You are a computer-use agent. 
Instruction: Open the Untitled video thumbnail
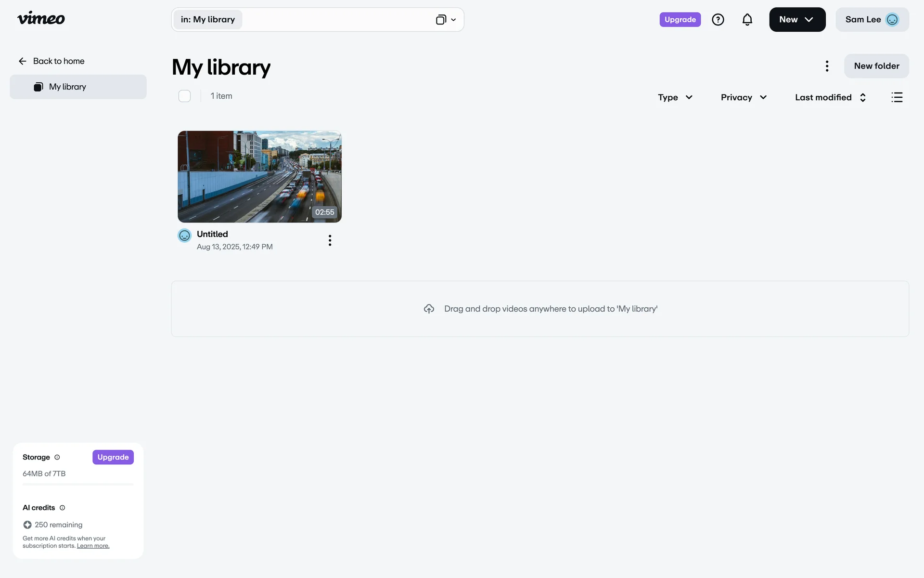pyautogui.click(x=259, y=176)
